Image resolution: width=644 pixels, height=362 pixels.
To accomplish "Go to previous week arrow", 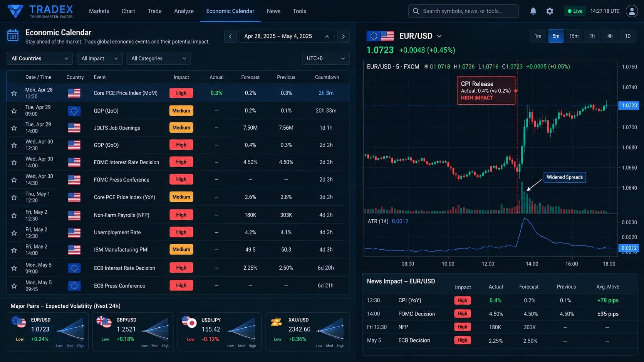I will [230, 36].
